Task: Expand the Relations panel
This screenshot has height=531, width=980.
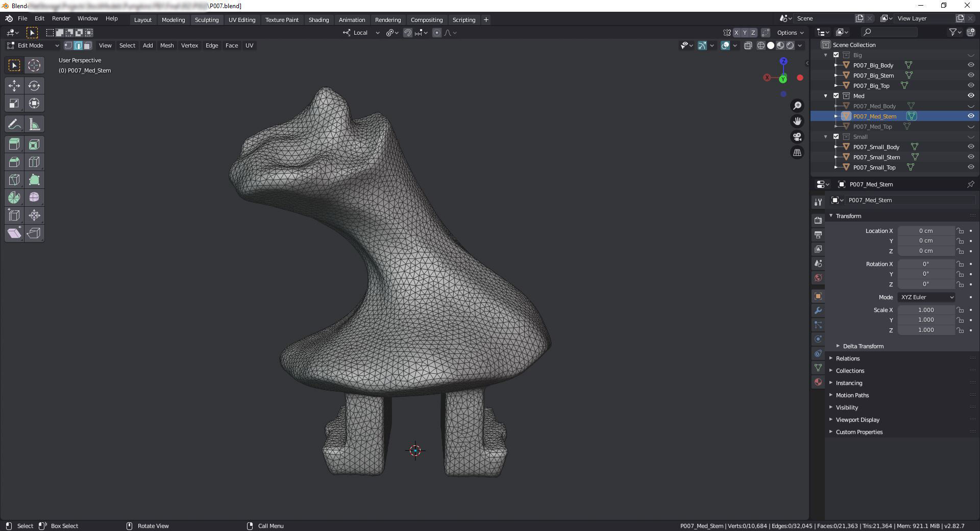Action: click(x=847, y=358)
